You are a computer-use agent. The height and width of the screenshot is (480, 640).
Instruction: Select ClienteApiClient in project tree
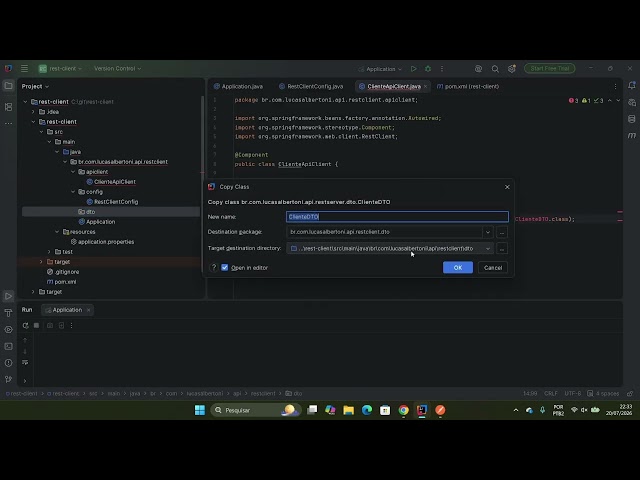(x=115, y=182)
